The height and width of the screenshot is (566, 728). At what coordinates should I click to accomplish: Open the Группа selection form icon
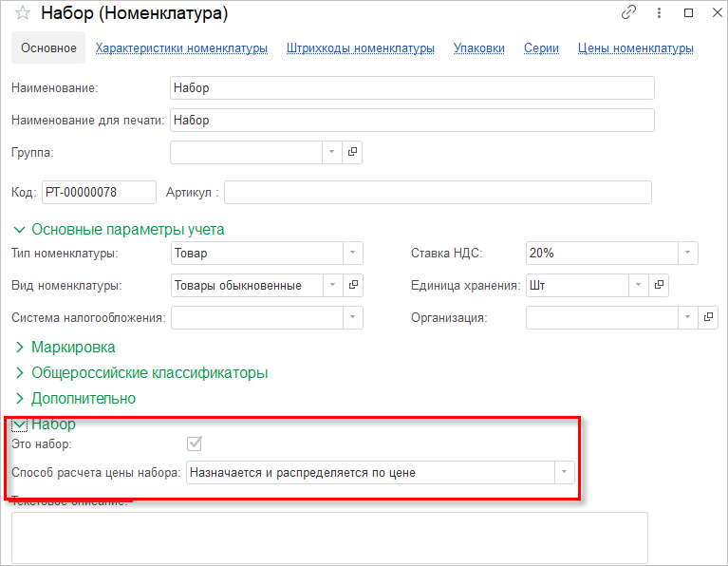352,152
